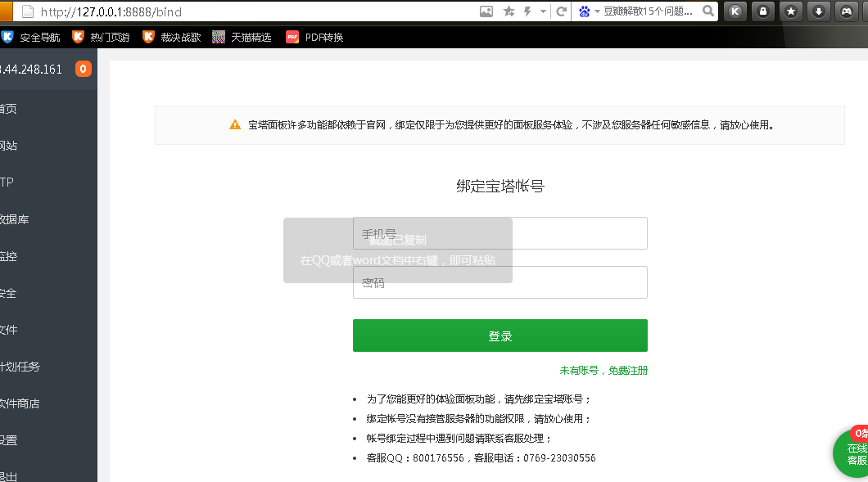Click 退出 logout in sidebar
This screenshot has width=868, height=482.
pos(9,476)
